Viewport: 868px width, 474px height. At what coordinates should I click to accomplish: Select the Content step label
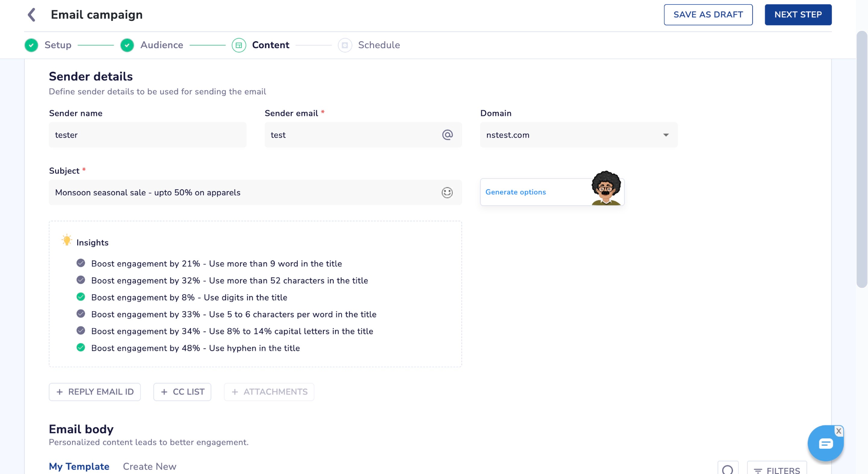(270, 45)
